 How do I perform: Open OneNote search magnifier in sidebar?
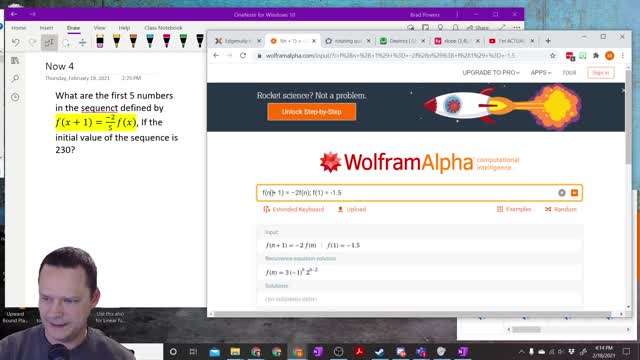click(x=16, y=78)
